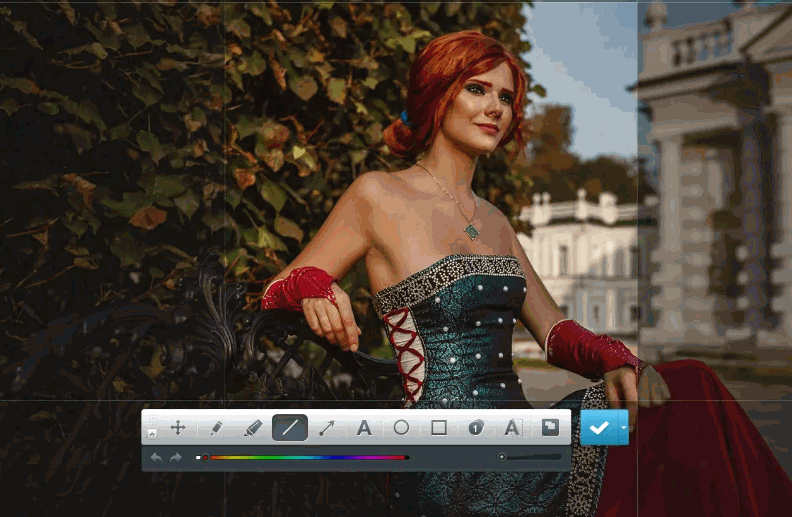Select the Ellipse shape tool
Viewport: 792px width, 517px height.
coord(401,428)
